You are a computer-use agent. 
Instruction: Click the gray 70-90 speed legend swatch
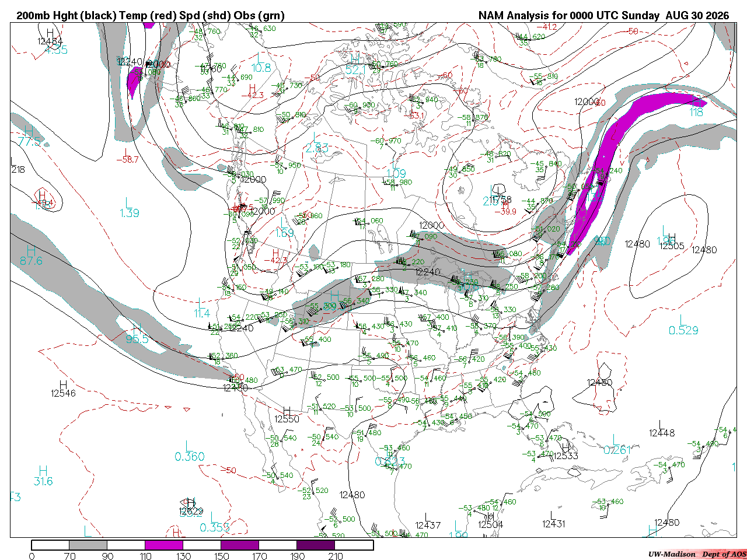[88, 545]
